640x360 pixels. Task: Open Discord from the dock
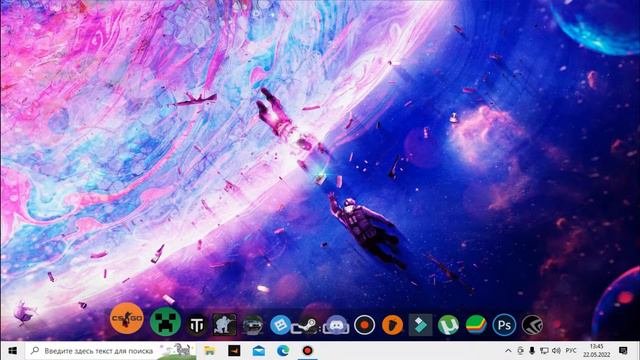[x=336, y=325]
